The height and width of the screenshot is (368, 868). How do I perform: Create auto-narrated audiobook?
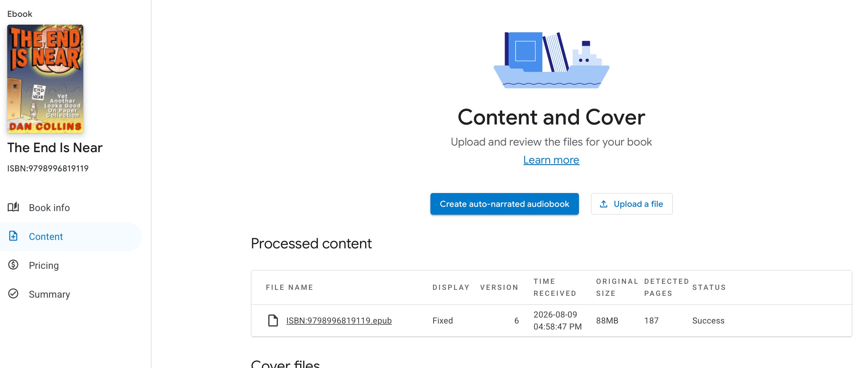click(x=504, y=204)
